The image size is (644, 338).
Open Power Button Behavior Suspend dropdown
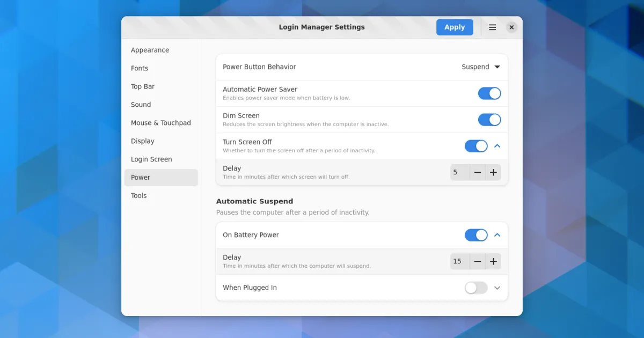pos(480,67)
